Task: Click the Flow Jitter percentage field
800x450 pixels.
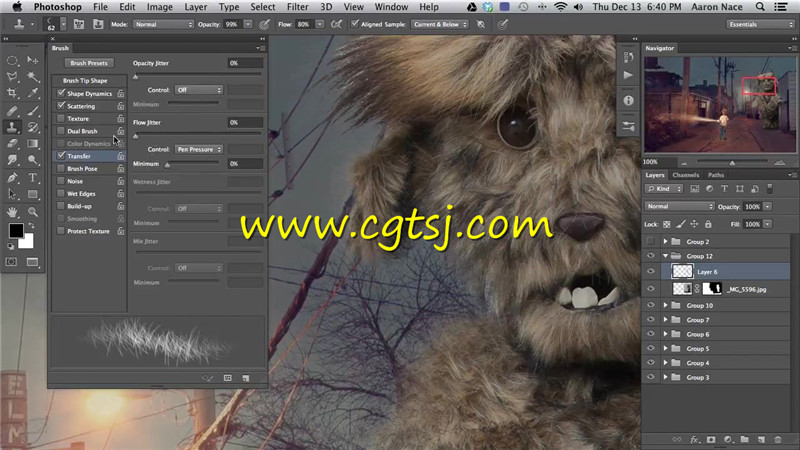Action: coord(245,122)
